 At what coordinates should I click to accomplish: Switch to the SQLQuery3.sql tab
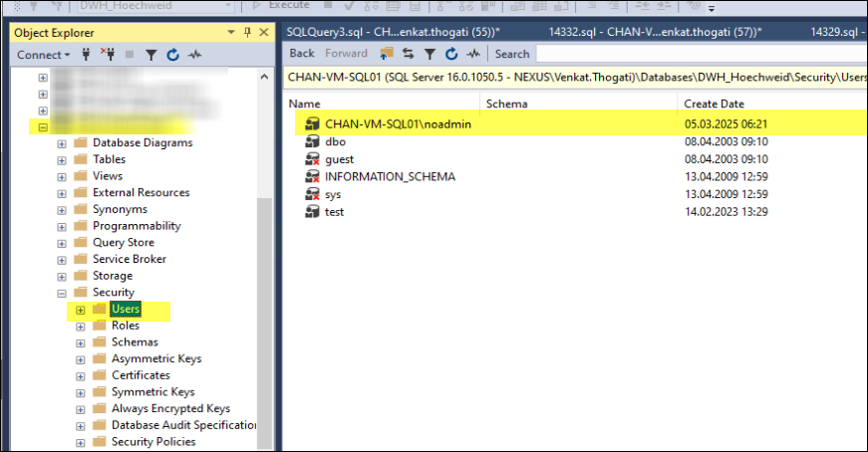393,32
